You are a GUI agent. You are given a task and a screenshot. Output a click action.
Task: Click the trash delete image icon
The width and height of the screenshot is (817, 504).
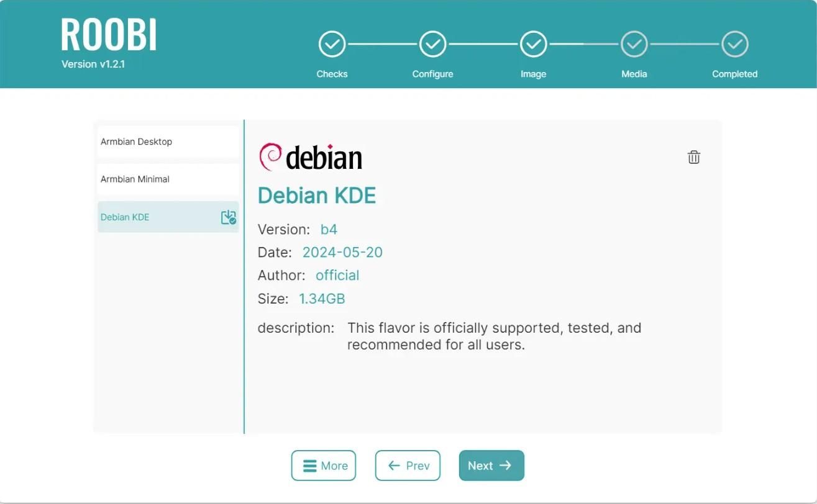[x=694, y=157]
